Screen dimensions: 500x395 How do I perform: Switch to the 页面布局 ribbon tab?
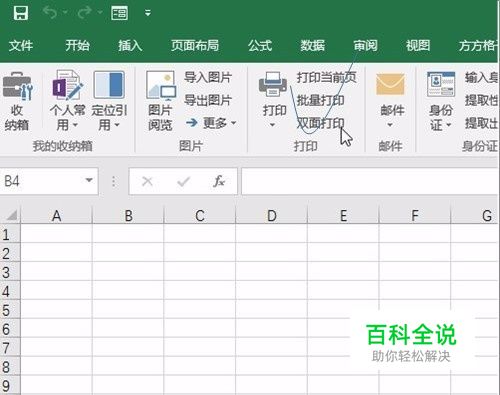[x=195, y=45]
